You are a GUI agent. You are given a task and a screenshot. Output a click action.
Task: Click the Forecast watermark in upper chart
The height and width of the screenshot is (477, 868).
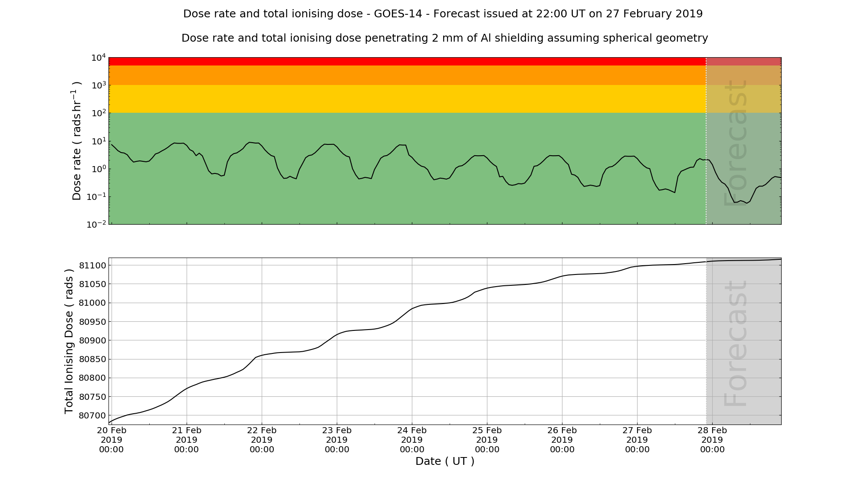tap(735, 143)
